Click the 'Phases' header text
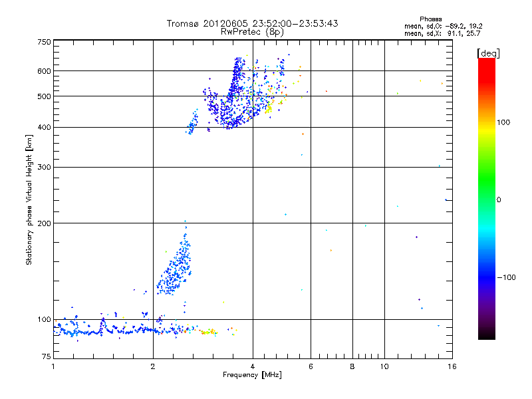This screenshot has width=532, height=399. 430,19
